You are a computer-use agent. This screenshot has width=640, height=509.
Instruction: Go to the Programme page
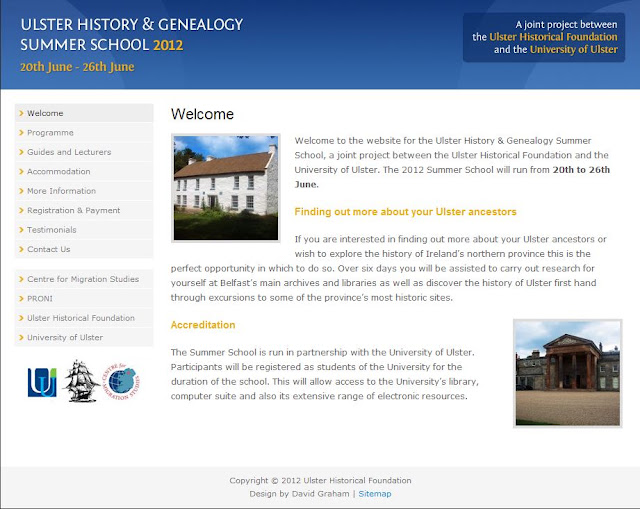click(x=84, y=133)
